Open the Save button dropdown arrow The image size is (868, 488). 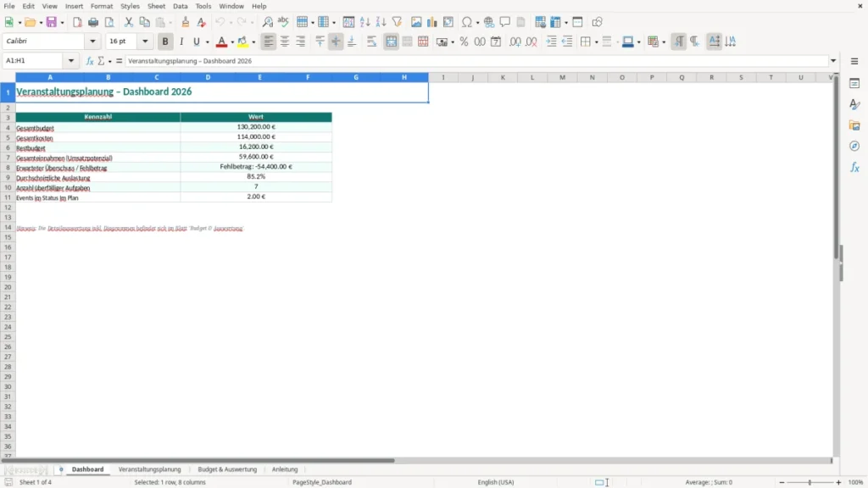(62, 23)
